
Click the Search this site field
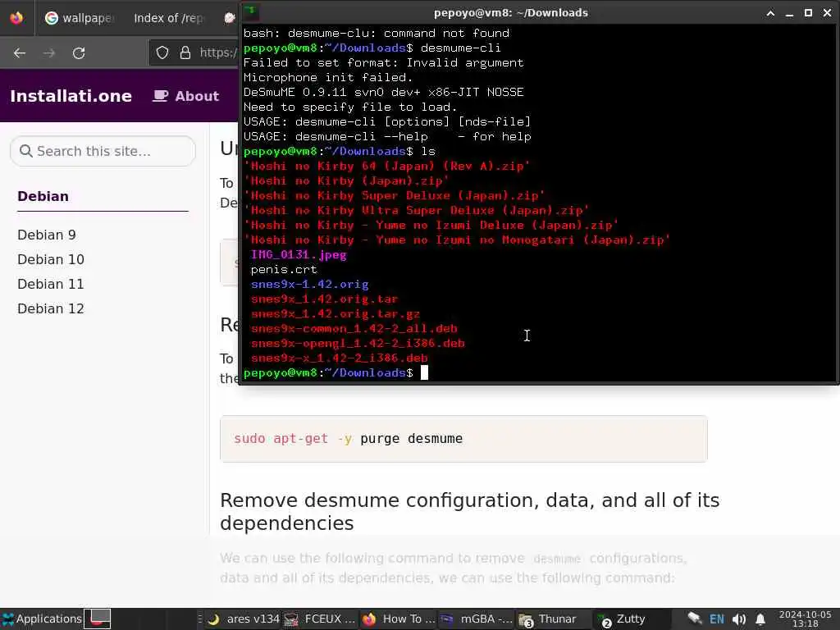point(103,151)
